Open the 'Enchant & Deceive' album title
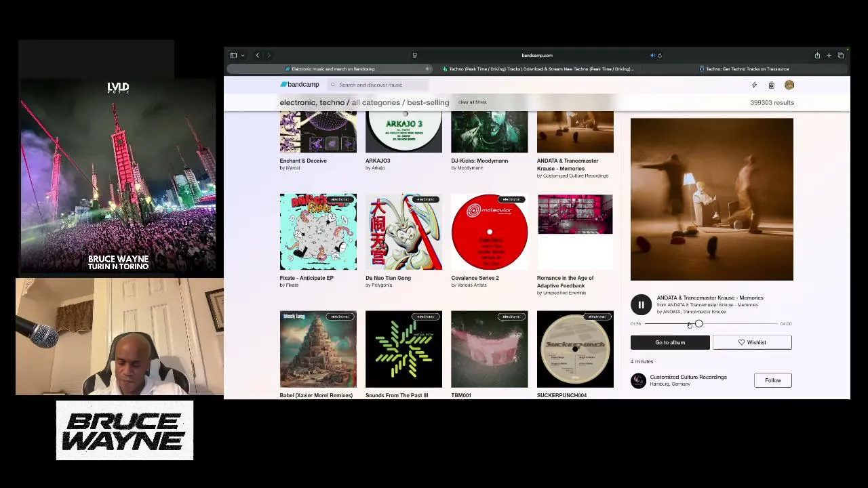The height and width of the screenshot is (488, 868). pos(303,161)
